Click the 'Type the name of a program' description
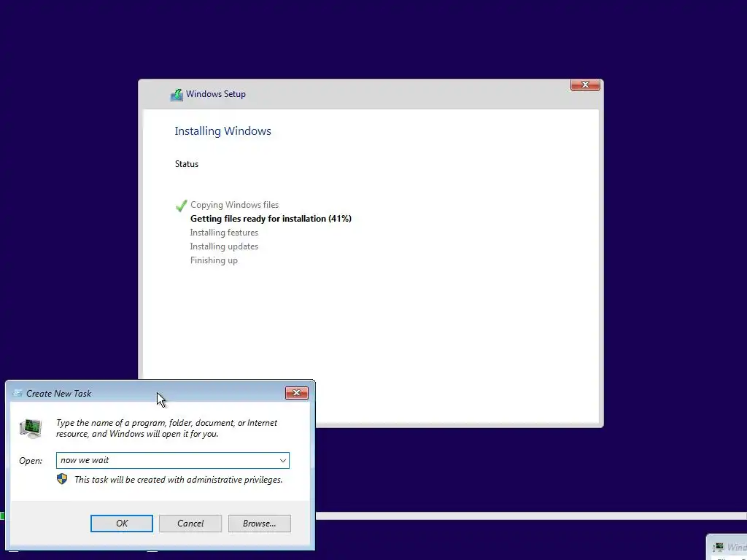 166,428
